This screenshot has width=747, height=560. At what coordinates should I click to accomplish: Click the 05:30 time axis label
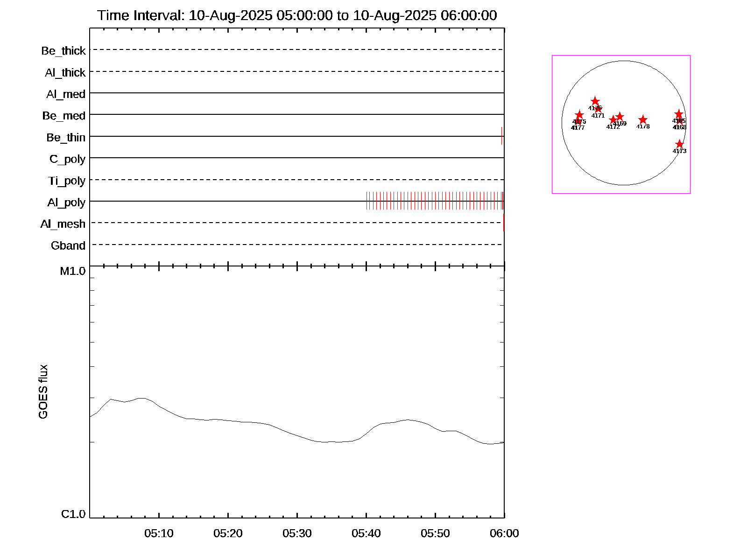coord(297,533)
